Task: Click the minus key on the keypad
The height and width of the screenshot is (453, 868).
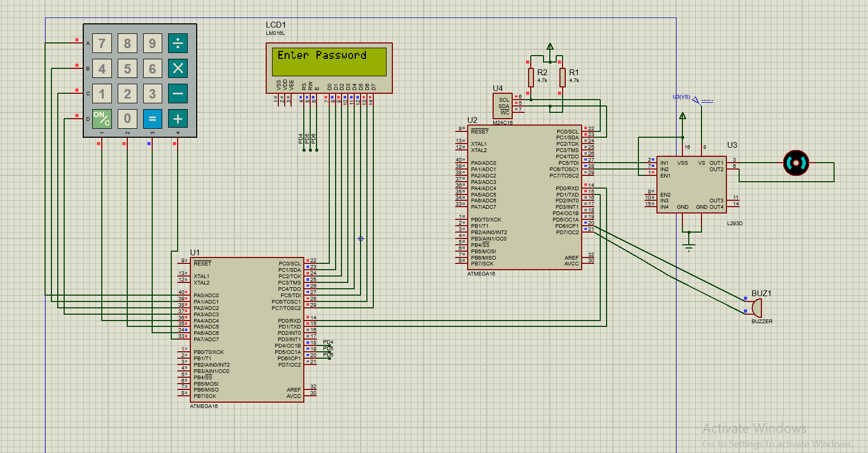Action: [178, 94]
